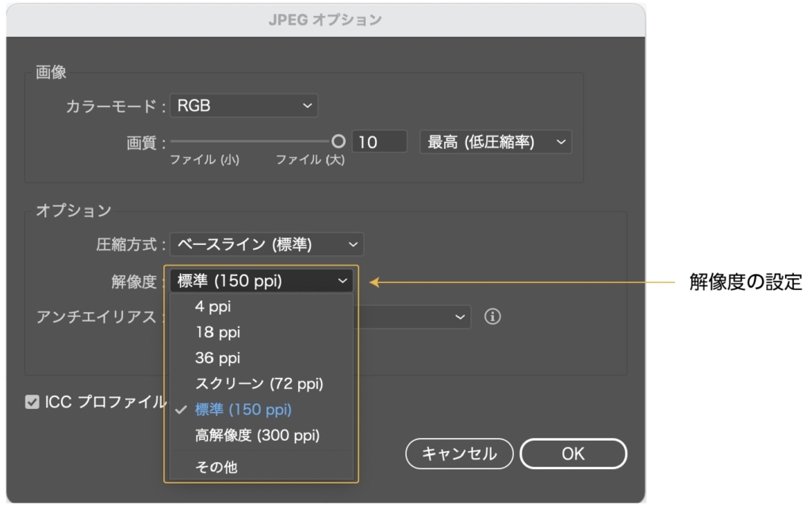
Task: Open the 圧縮方式 ベースライン (標準) dropdown
Action: pyautogui.click(x=266, y=244)
